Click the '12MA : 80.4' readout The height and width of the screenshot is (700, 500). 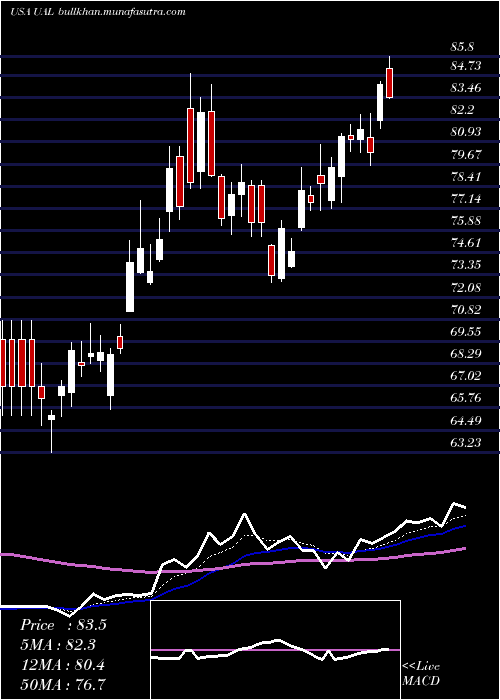62,665
